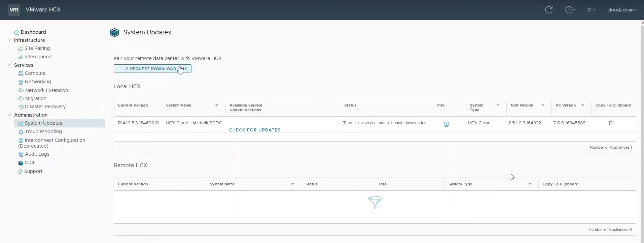The width and height of the screenshot is (644, 243).
Task: Click the Troubleshooting bug icon
Action: click(21, 132)
